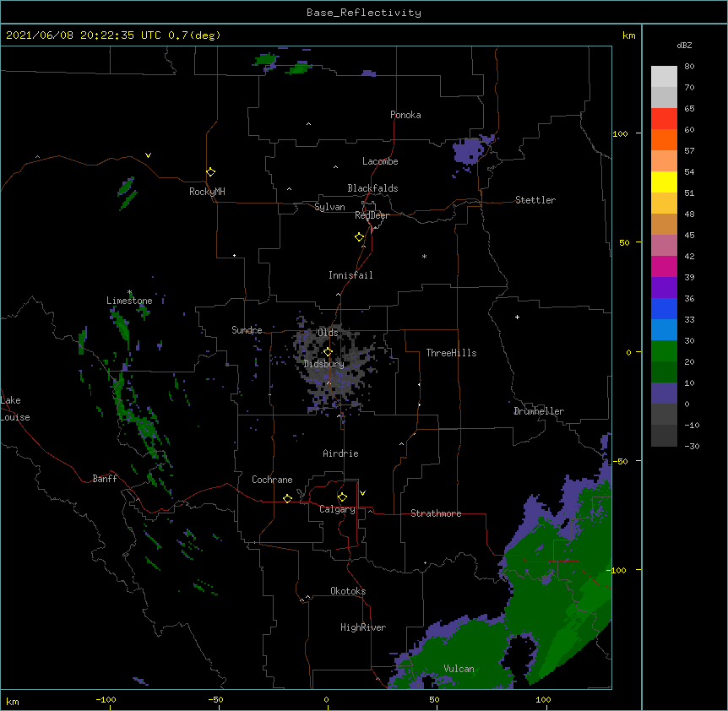Click the yellow marker southeast of Cochrane
Viewport: 728px width, 711px height.
[287, 498]
